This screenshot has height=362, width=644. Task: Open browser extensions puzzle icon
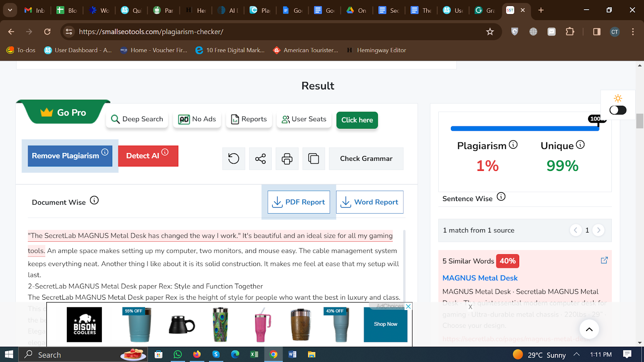coord(570,32)
